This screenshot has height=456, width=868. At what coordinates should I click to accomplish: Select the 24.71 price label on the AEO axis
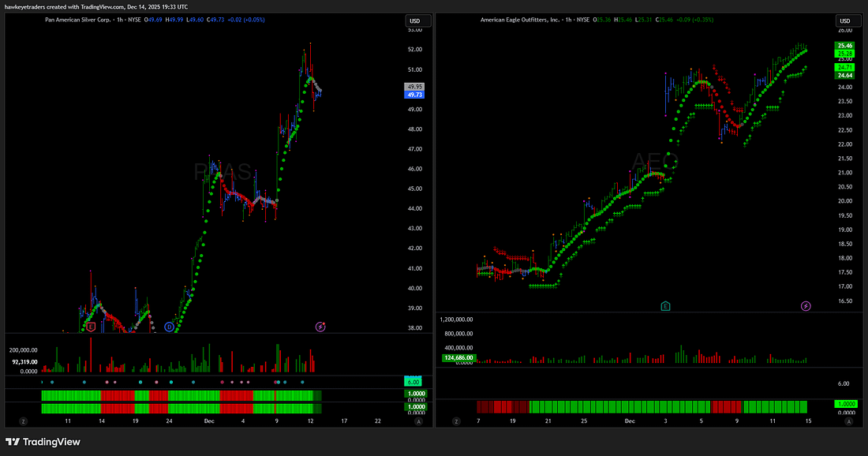click(845, 68)
